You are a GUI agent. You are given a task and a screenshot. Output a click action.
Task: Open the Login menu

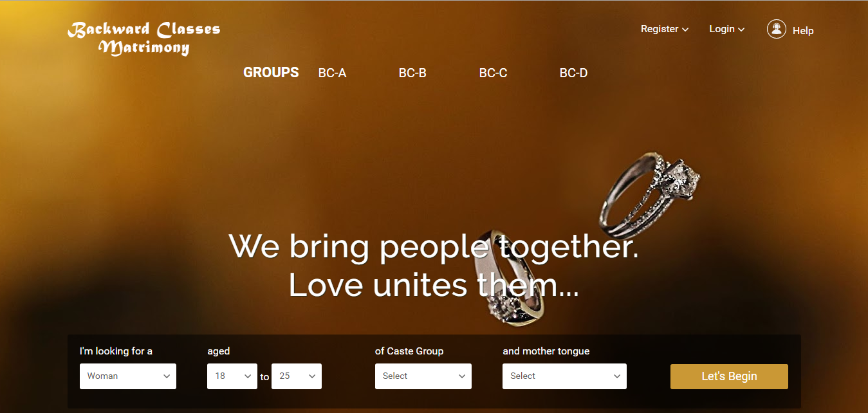pyautogui.click(x=727, y=29)
